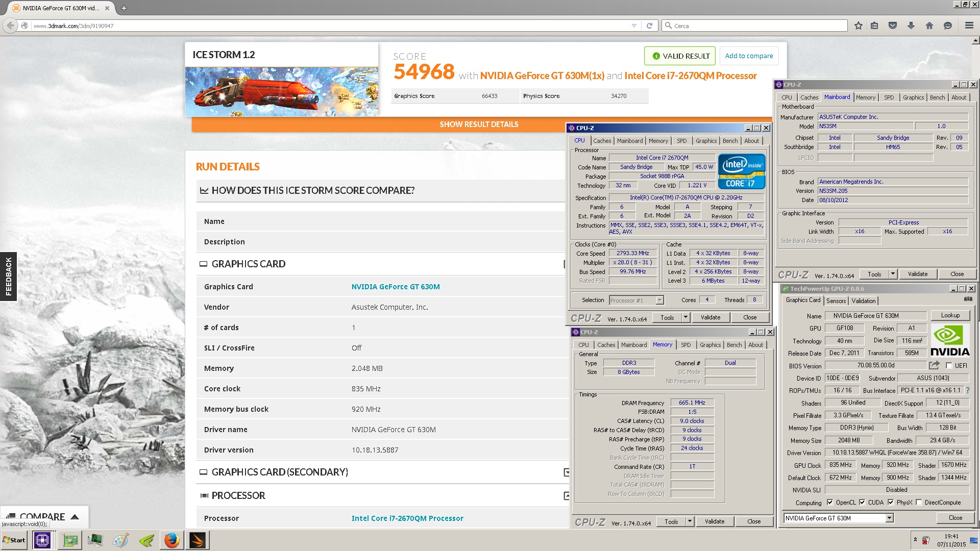Viewport: 980px width, 551px height.
Task: Toggle the PhysX checkbox
Action: point(891,503)
